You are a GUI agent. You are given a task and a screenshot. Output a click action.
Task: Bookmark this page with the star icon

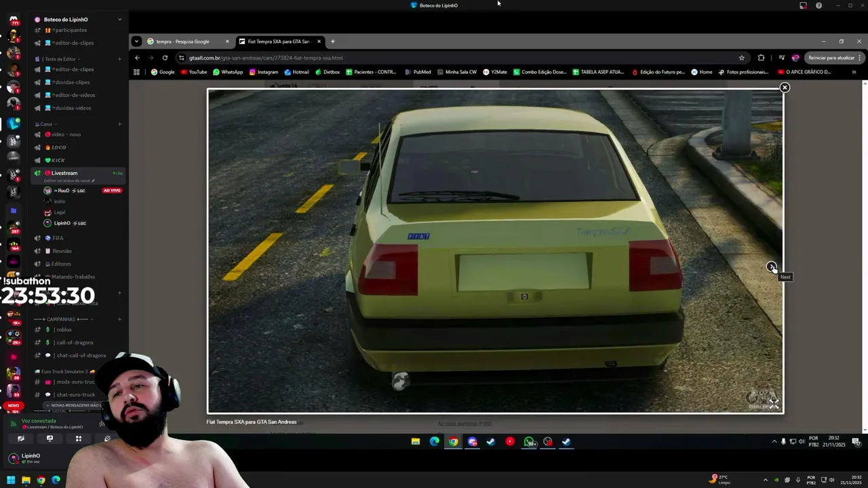pyautogui.click(x=741, y=58)
